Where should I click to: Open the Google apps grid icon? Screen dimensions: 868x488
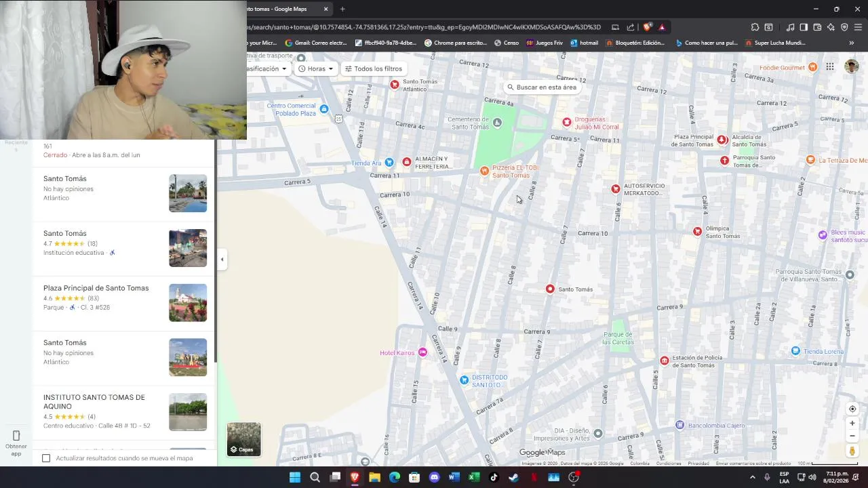tap(830, 66)
